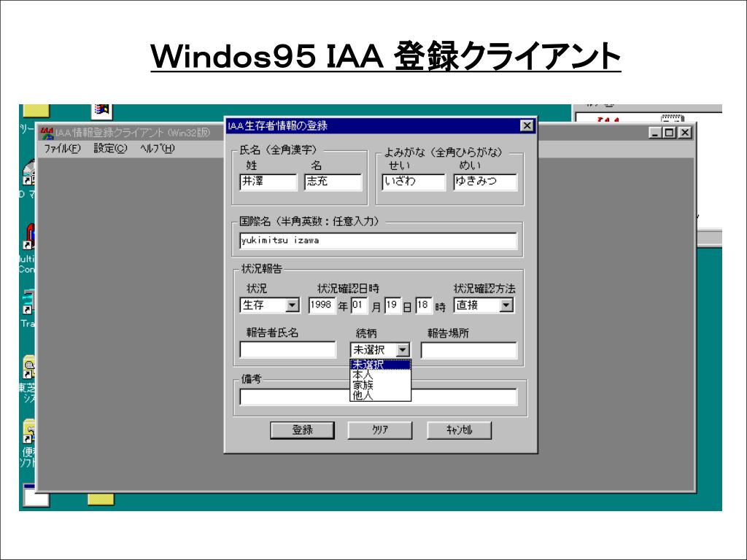Screen dimensions: 747x560
Task: Open the ヘルプ(H) menu
Action: (x=158, y=149)
